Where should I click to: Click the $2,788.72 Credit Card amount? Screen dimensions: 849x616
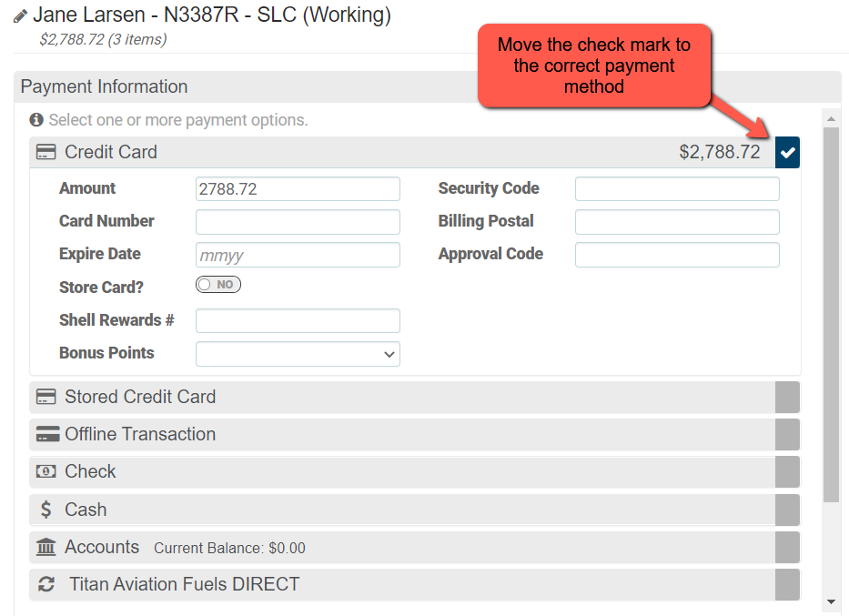720,152
